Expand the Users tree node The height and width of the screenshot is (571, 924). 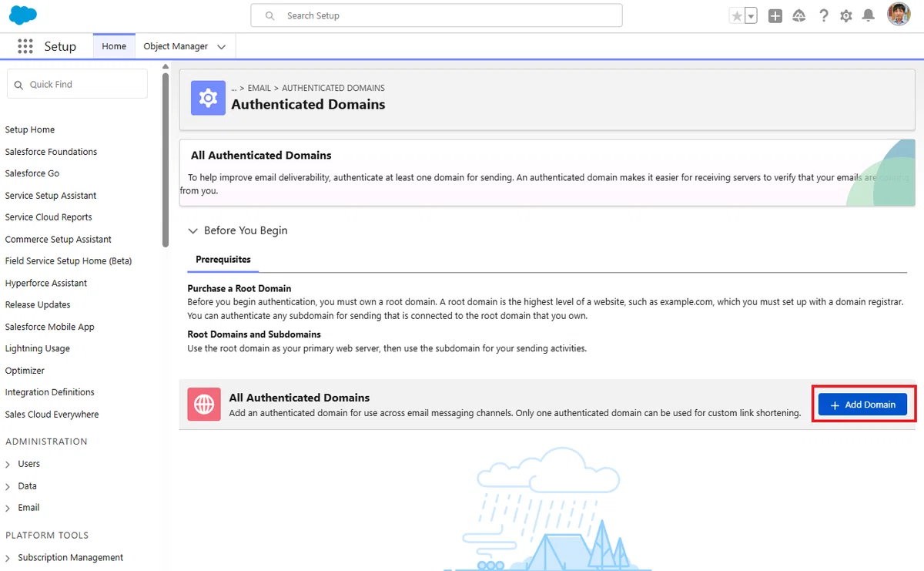click(x=8, y=464)
